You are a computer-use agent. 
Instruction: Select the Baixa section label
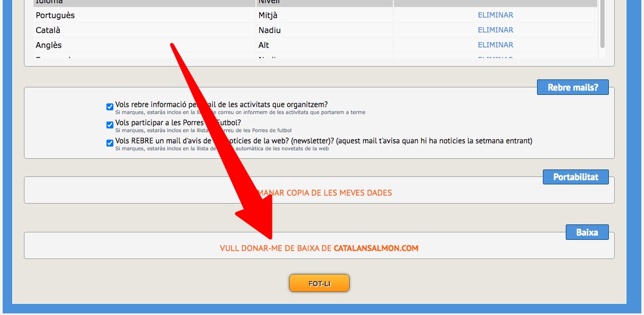587,232
